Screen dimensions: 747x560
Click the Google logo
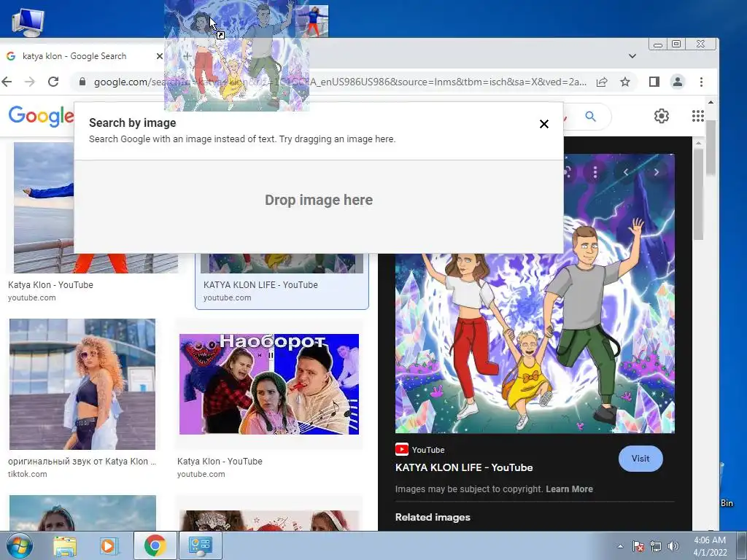pos(41,117)
